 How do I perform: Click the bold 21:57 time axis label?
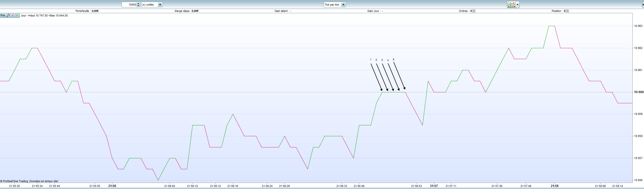click(434, 186)
